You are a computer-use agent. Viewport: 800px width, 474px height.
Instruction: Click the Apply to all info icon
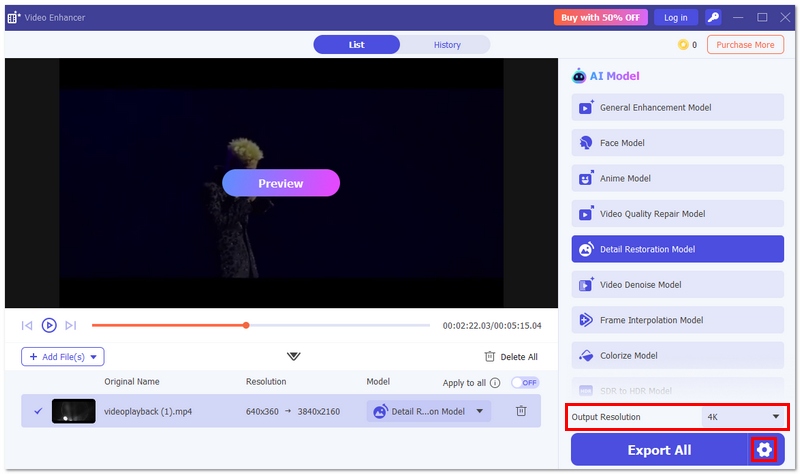click(495, 383)
